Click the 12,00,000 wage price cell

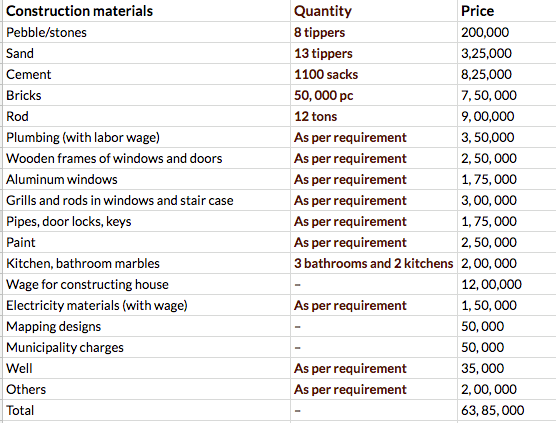507,284
